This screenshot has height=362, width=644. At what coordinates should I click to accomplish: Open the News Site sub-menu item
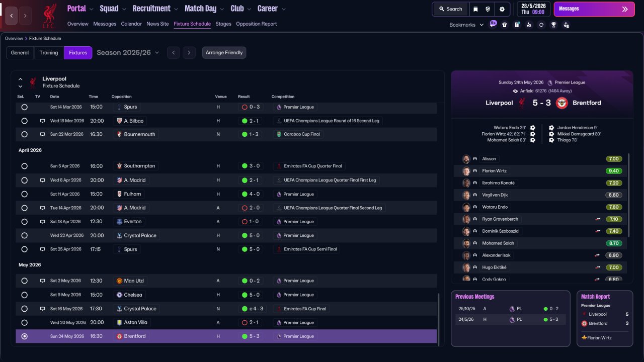click(157, 24)
